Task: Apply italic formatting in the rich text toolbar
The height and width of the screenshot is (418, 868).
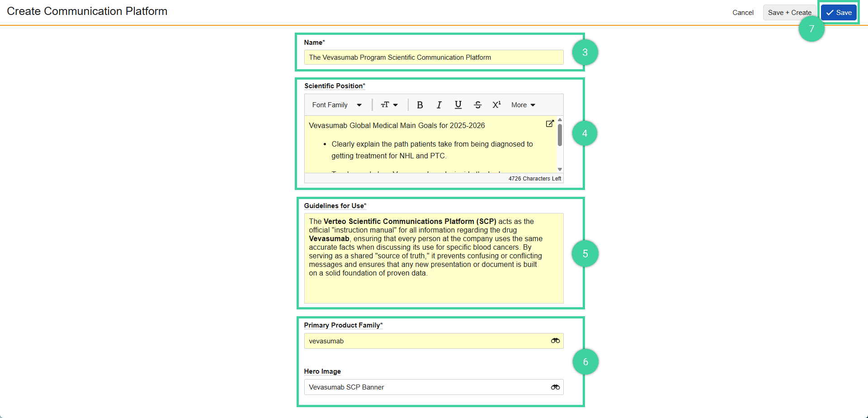Action: [439, 104]
